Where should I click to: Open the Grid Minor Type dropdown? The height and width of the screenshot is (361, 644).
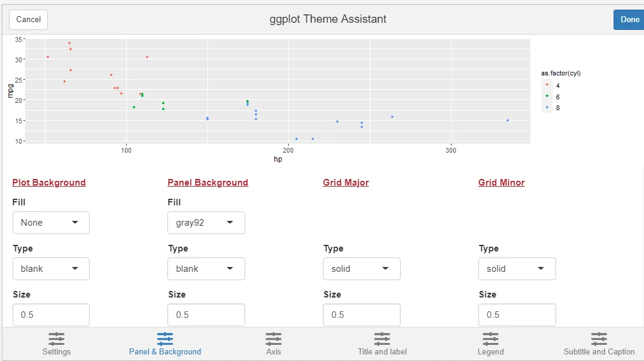(x=517, y=269)
